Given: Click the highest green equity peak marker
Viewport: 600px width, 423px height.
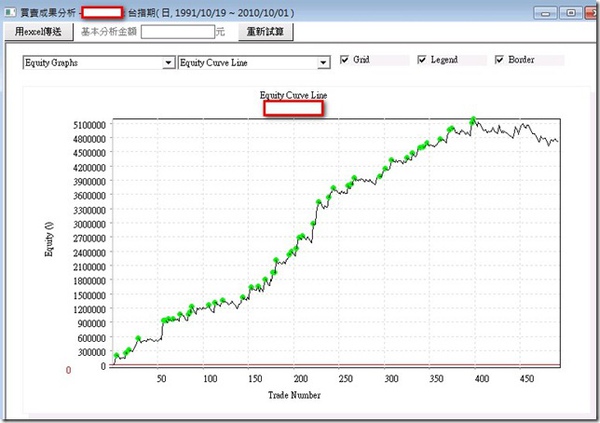Looking at the screenshot, I should point(473,119).
